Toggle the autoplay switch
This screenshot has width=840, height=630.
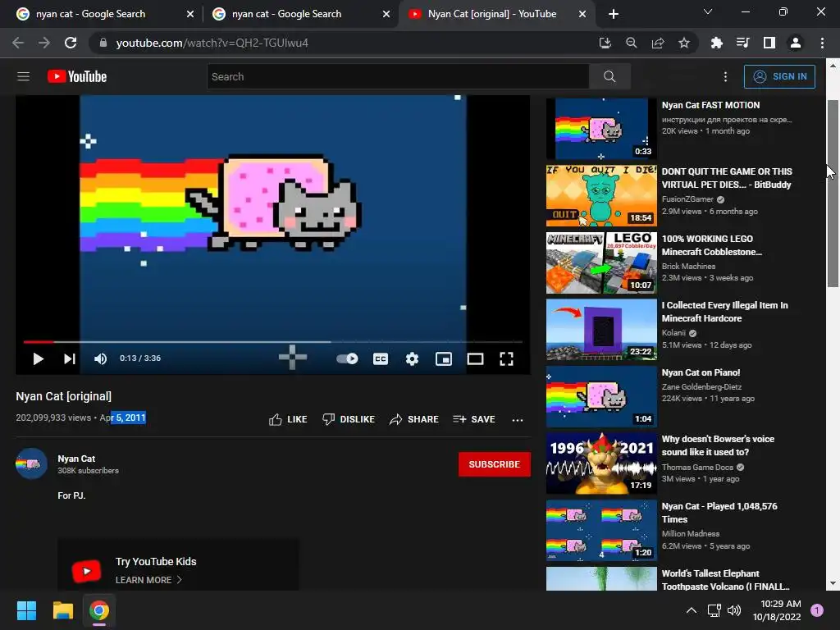point(347,358)
